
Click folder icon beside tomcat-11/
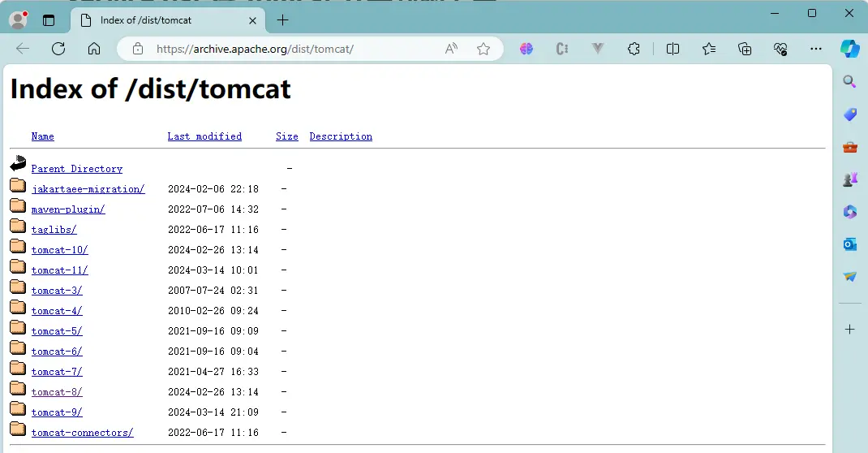tap(18, 266)
